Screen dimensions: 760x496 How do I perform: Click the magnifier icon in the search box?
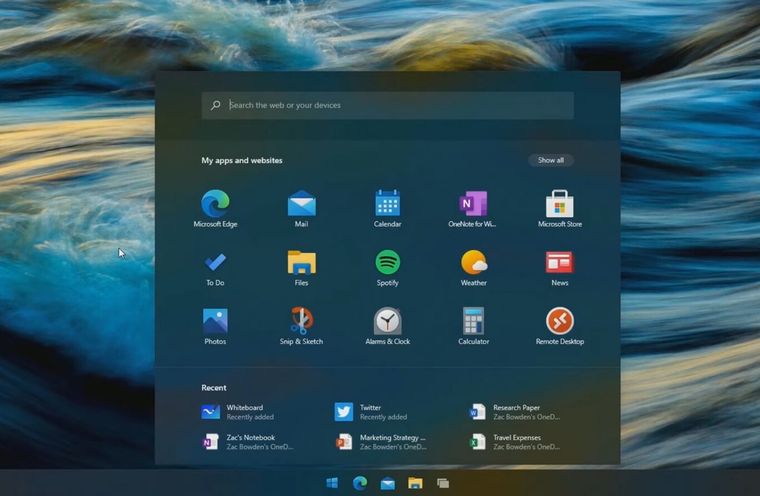pyautogui.click(x=216, y=105)
